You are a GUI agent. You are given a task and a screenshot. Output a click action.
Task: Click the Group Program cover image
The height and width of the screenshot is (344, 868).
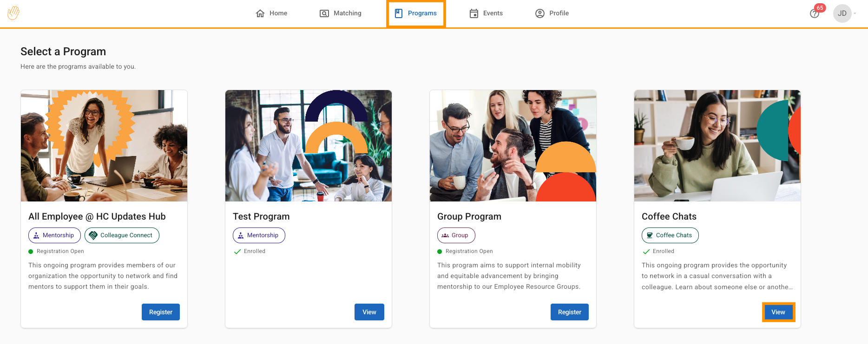click(513, 146)
